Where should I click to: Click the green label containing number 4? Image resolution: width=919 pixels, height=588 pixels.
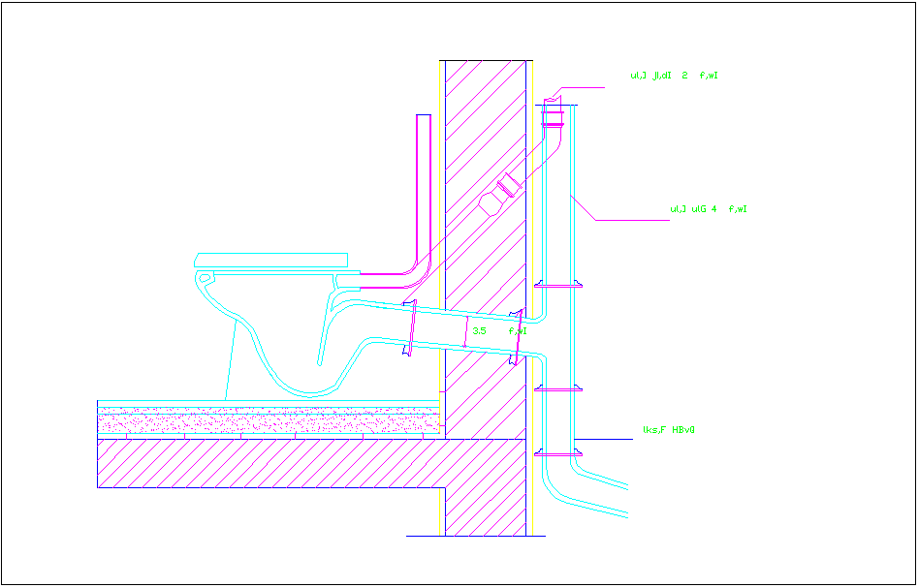[x=708, y=208]
